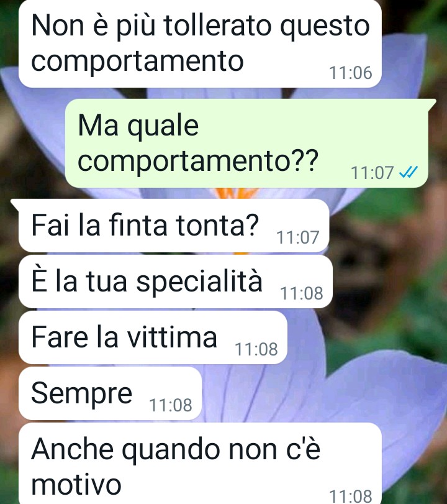Screen dimensions: 447x504
Task: Click the 11:08 timestamp beside 'Fare la vittima'
Action: coord(256,349)
